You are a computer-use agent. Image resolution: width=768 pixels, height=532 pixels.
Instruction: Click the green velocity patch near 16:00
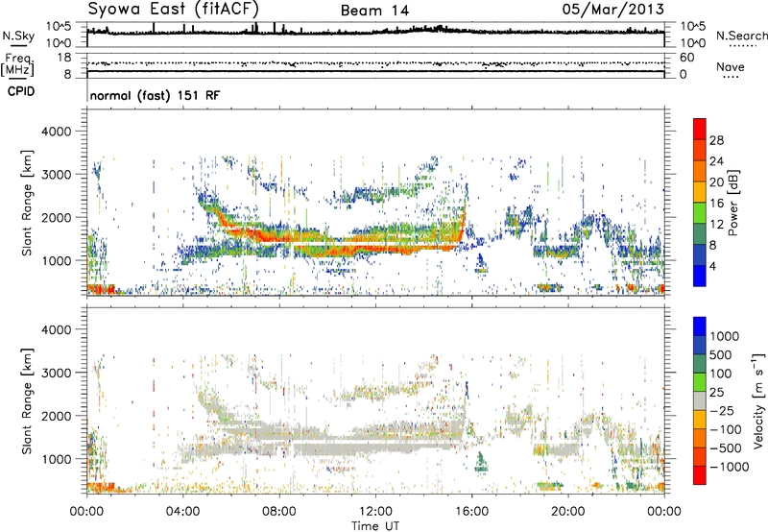481,462
